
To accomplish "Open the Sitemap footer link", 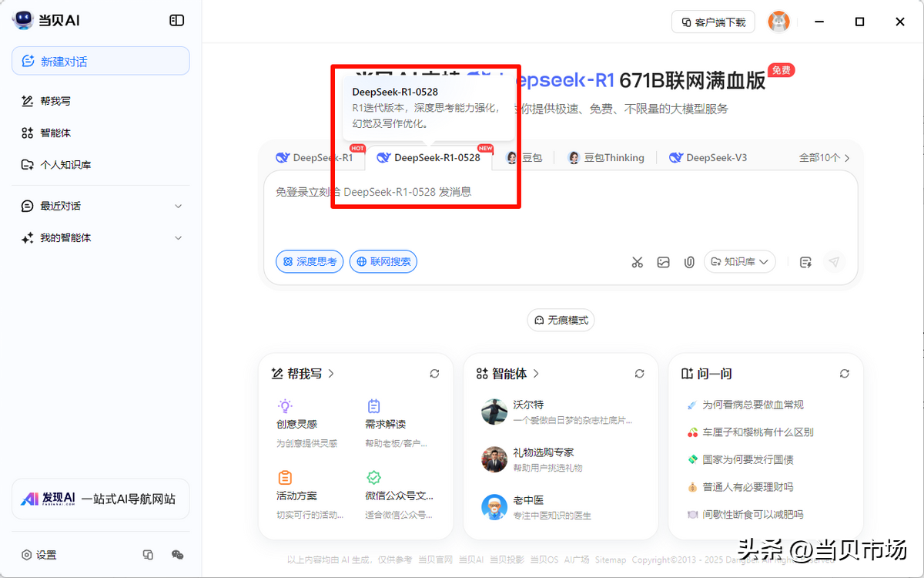I will click(x=611, y=560).
